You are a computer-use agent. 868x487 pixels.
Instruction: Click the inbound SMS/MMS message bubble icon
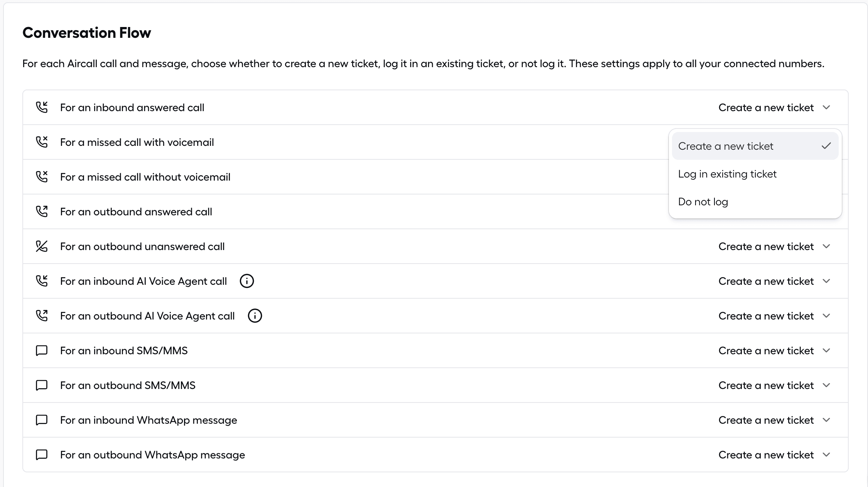click(x=42, y=350)
